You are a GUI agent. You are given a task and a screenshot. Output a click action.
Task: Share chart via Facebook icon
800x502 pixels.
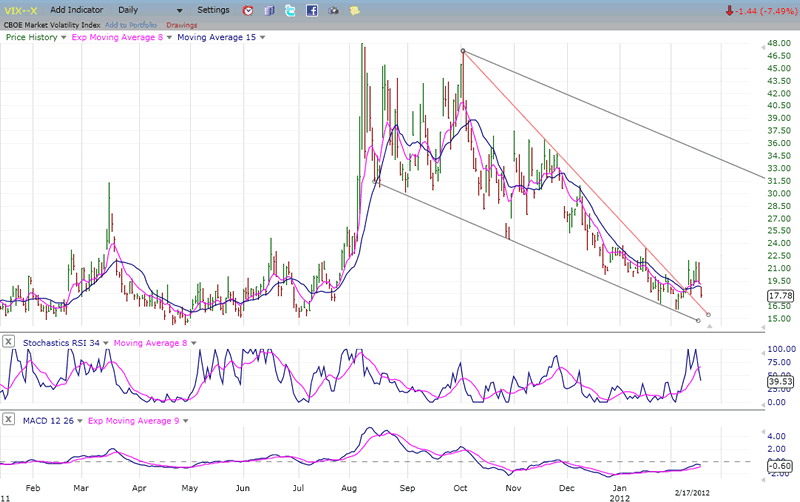pos(312,10)
